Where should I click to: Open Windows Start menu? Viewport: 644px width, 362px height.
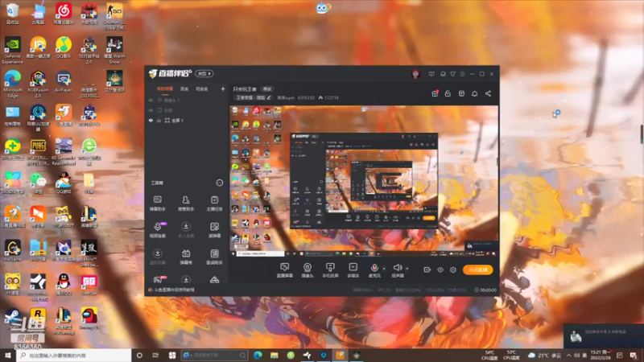pos(8,356)
